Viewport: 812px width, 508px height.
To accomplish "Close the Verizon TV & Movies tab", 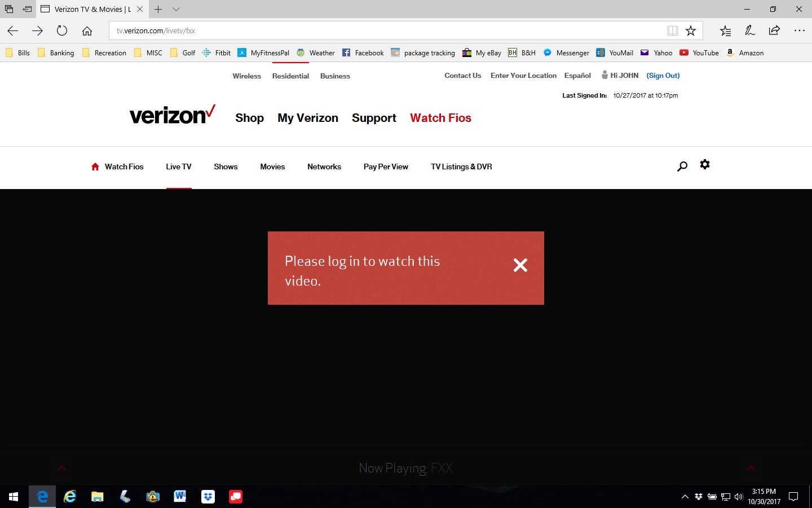I will point(140,9).
